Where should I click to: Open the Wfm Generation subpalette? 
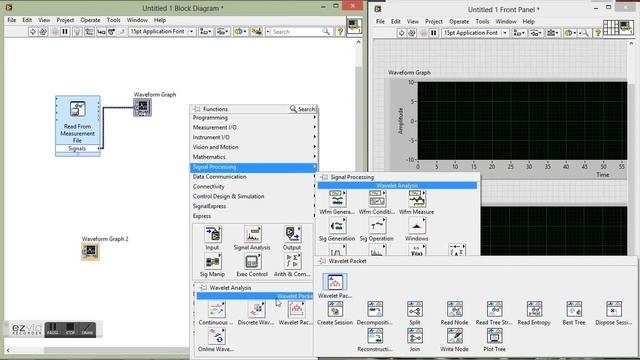tap(337, 199)
